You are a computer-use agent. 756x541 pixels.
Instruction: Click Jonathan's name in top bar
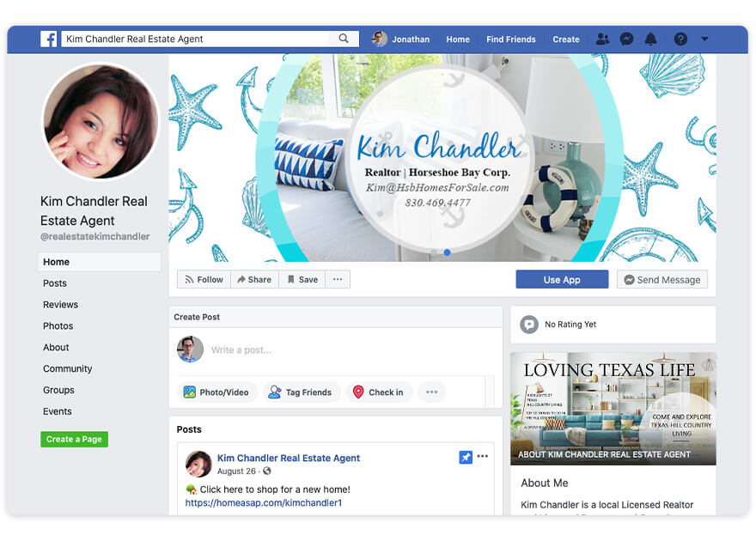411,40
